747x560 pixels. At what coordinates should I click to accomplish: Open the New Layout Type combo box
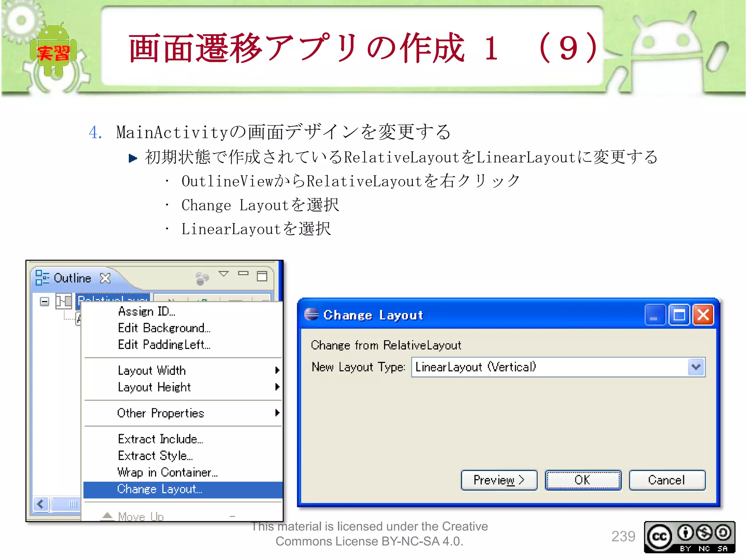[558, 367]
